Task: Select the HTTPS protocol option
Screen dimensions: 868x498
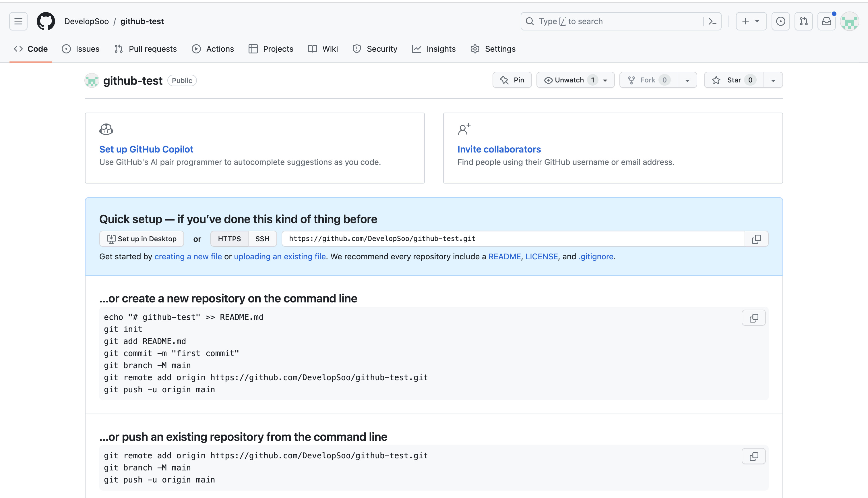Action: pyautogui.click(x=229, y=239)
